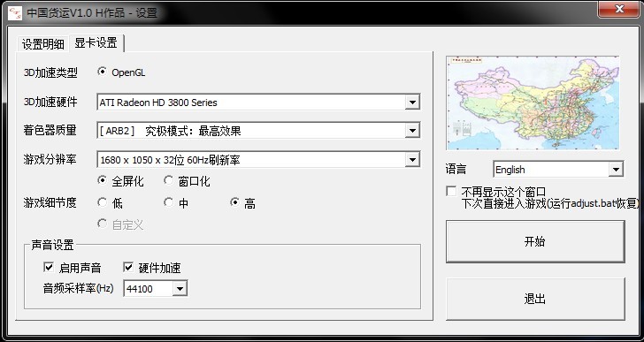Set game detail to 中

click(168, 202)
